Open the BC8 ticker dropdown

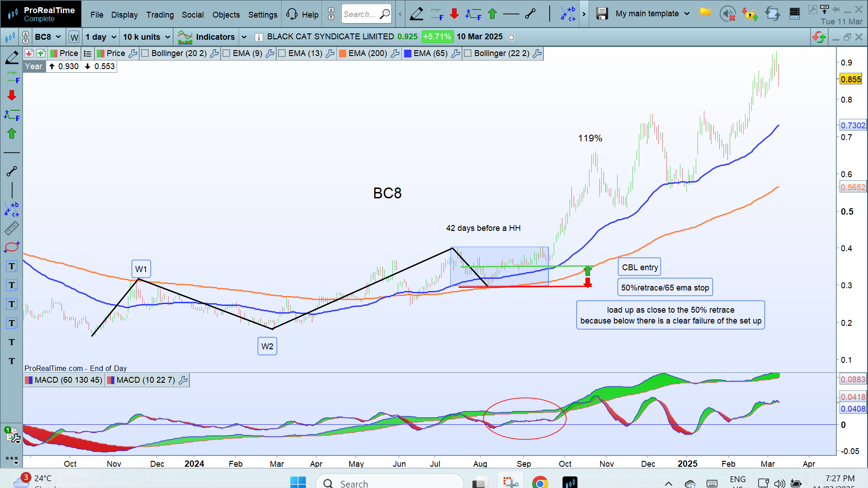coord(48,37)
